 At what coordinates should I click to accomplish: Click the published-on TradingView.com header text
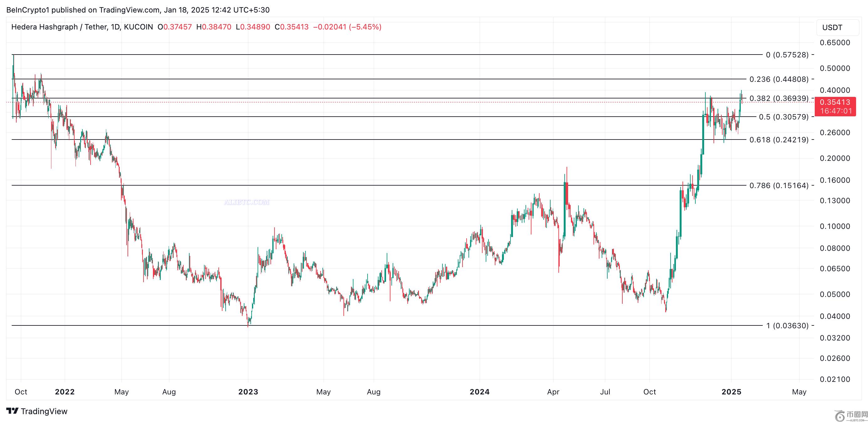click(x=138, y=10)
